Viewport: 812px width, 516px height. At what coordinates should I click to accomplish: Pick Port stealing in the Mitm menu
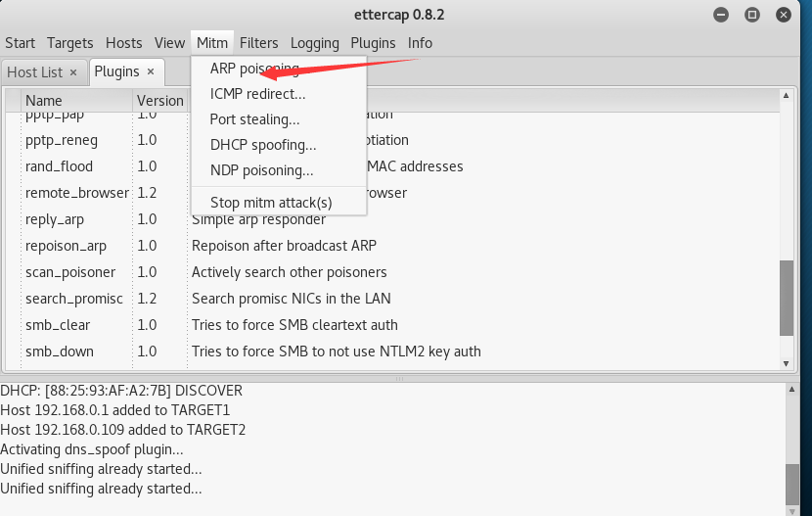tap(254, 119)
